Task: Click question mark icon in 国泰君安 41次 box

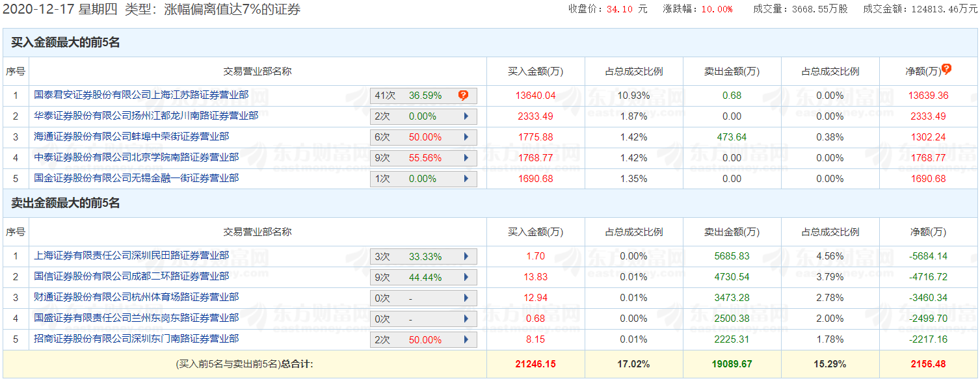Action: click(x=463, y=96)
